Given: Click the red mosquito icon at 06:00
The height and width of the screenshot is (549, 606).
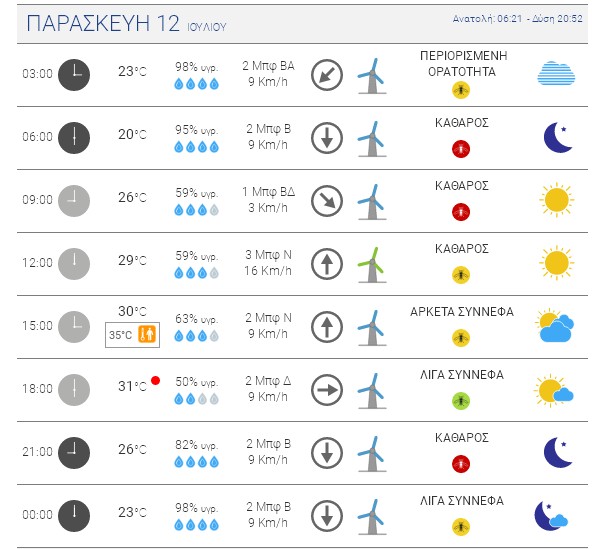Looking at the screenshot, I should coord(461,149).
